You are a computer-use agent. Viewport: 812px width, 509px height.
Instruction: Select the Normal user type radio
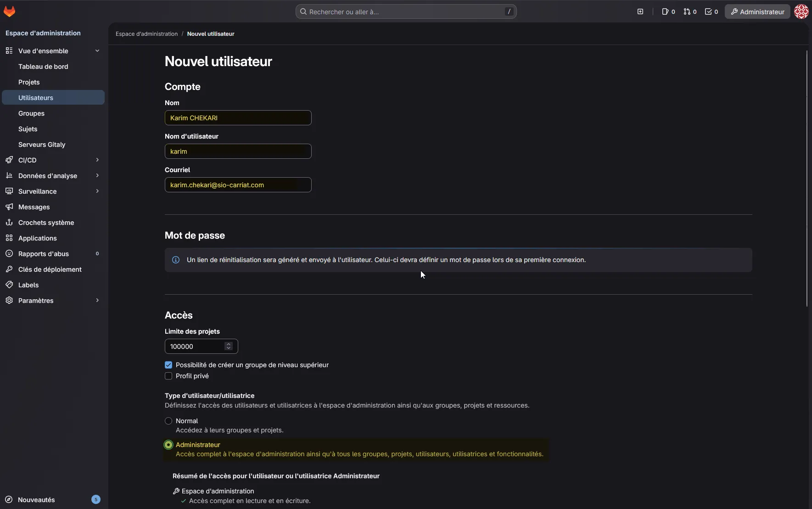(x=168, y=421)
